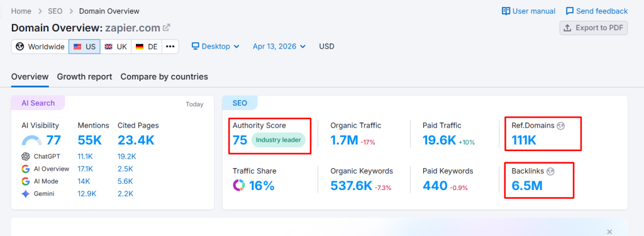The width and height of the screenshot is (644, 236).
Task: Select the UK database option
Action: [116, 47]
